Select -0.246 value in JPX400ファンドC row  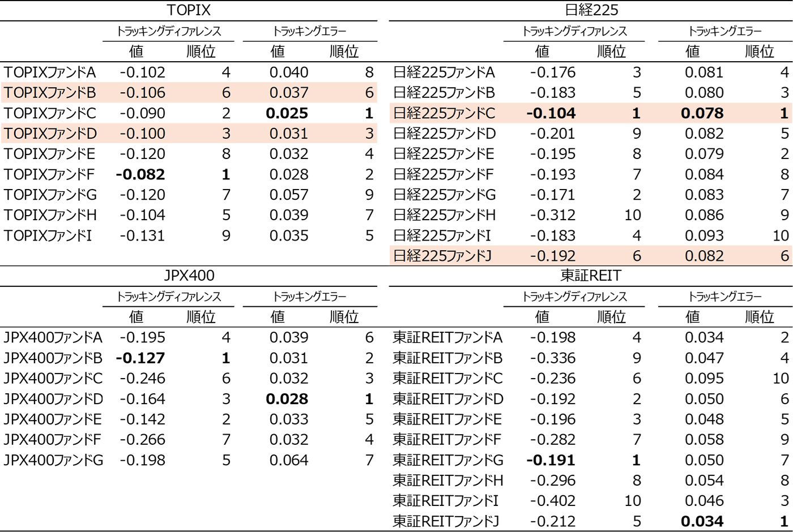point(142,379)
